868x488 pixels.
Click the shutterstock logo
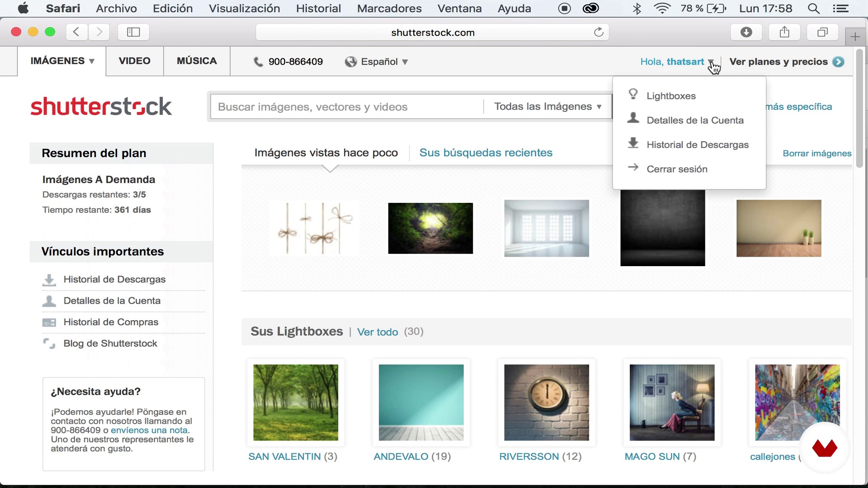click(x=101, y=107)
